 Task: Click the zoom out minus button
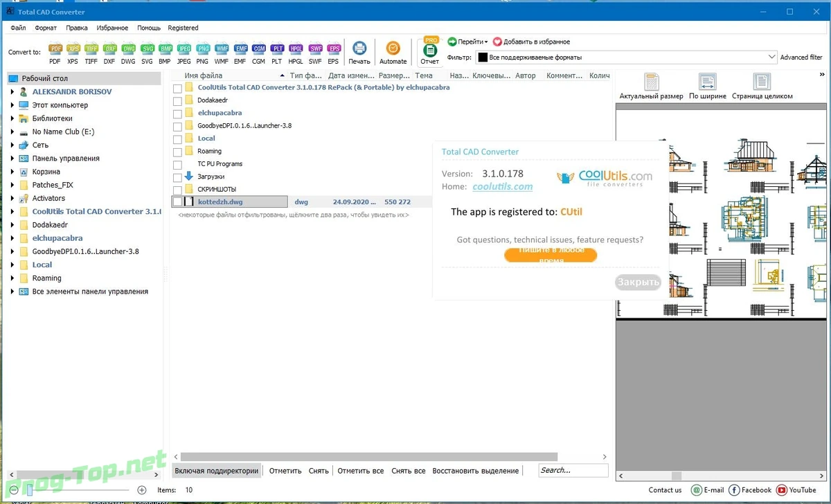pyautogui.click(x=14, y=490)
